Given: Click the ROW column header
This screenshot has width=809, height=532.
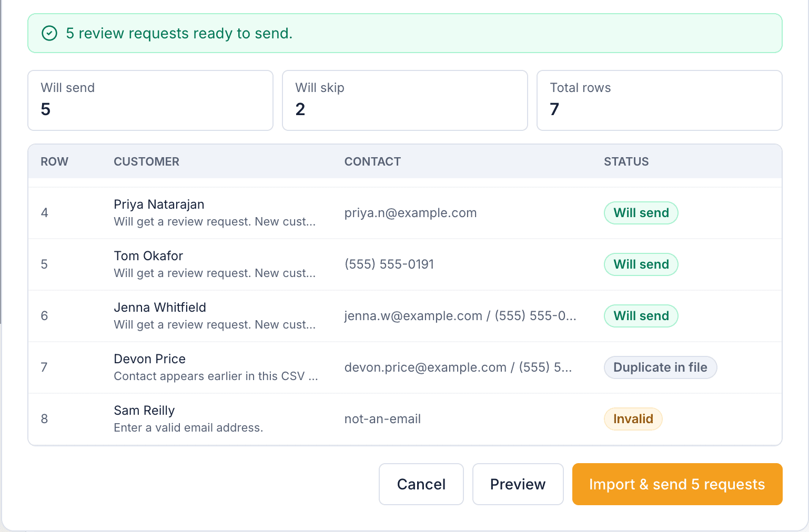Looking at the screenshot, I should 55,161.
